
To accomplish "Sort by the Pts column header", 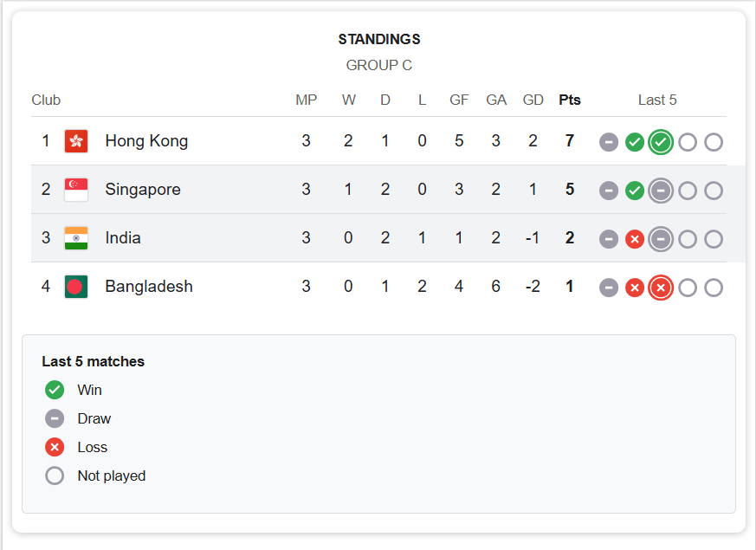I will tap(570, 100).
